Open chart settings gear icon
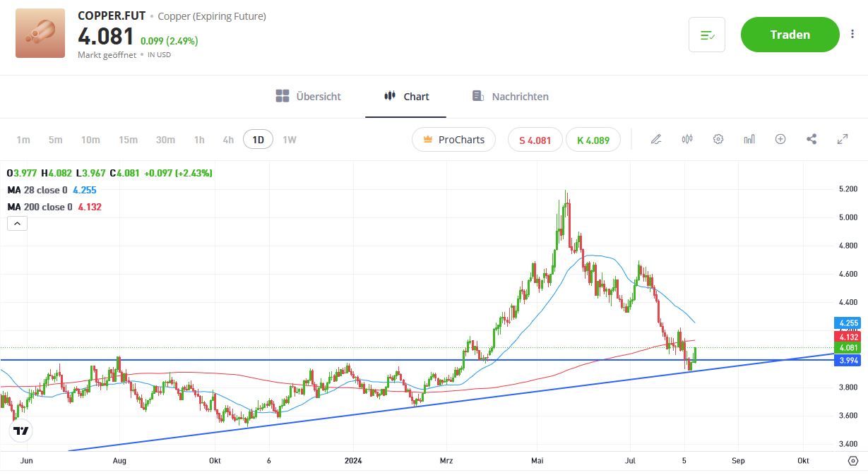868x475 pixels. pos(718,140)
